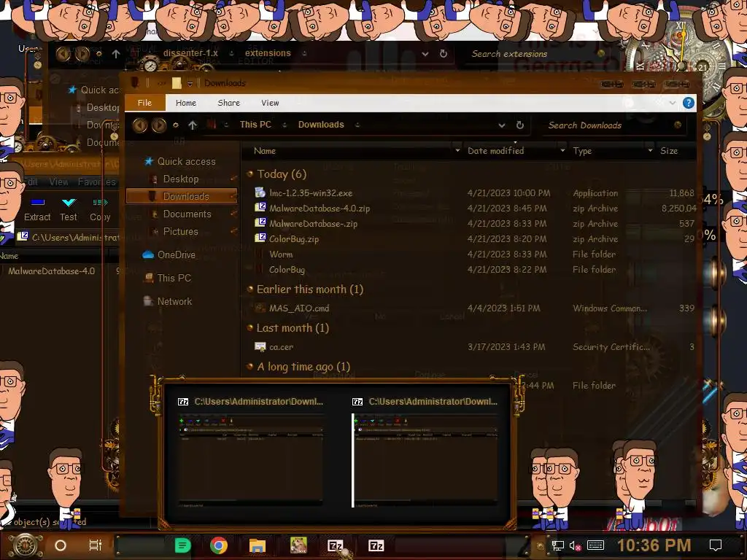The width and height of the screenshot is (747, 560).
Task: Open the Type column filter dropdown
Action: click(x=650, y=150)
